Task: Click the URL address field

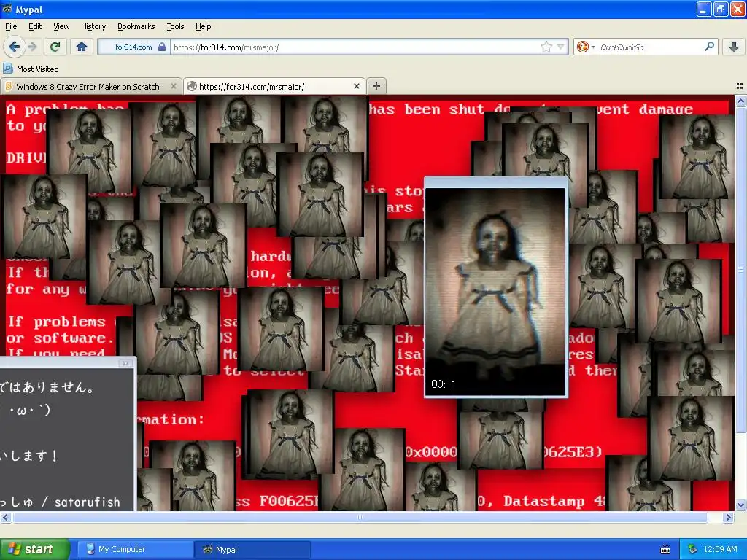Action: point(355,47)
